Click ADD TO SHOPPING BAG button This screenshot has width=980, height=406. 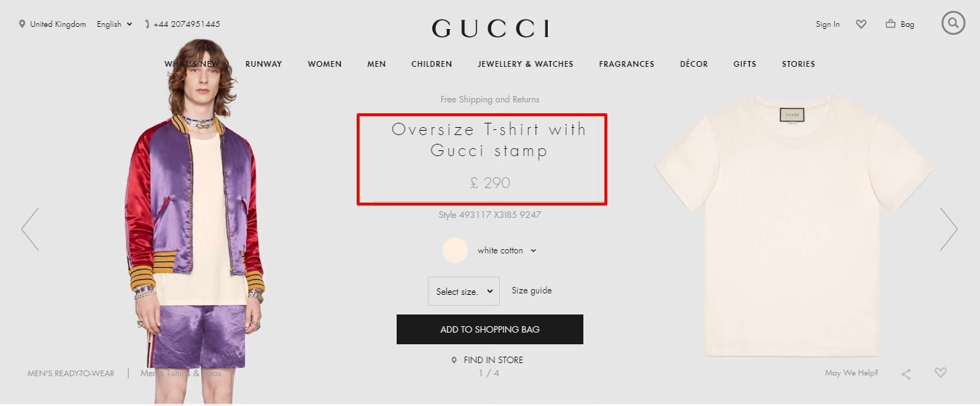pyautogui.click(x=490, y=329)
